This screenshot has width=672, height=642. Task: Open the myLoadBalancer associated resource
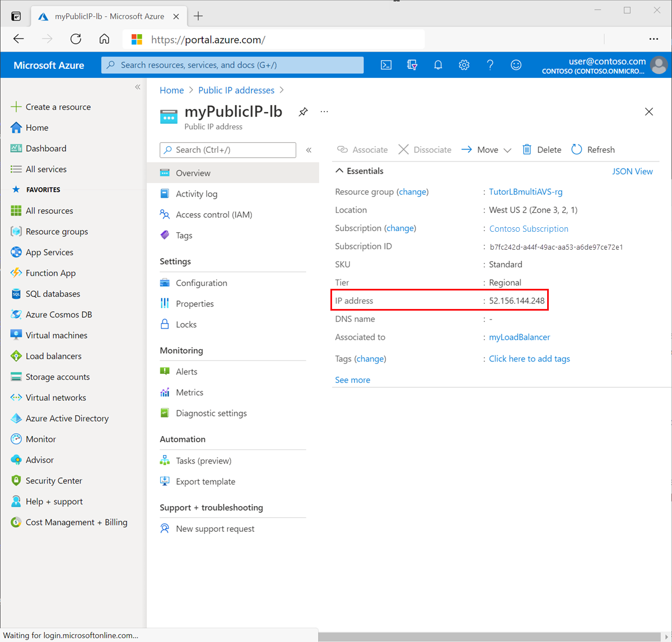[x=520, y=337]
